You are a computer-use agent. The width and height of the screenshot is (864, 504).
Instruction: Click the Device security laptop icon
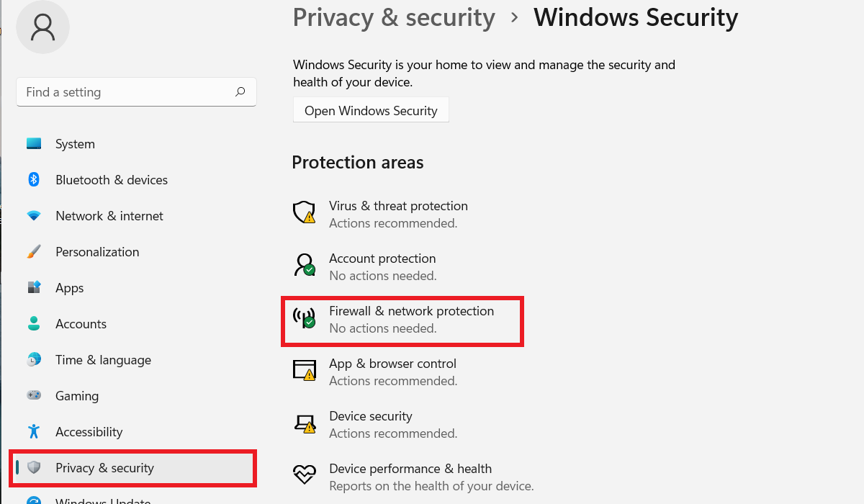pos(304,423)
